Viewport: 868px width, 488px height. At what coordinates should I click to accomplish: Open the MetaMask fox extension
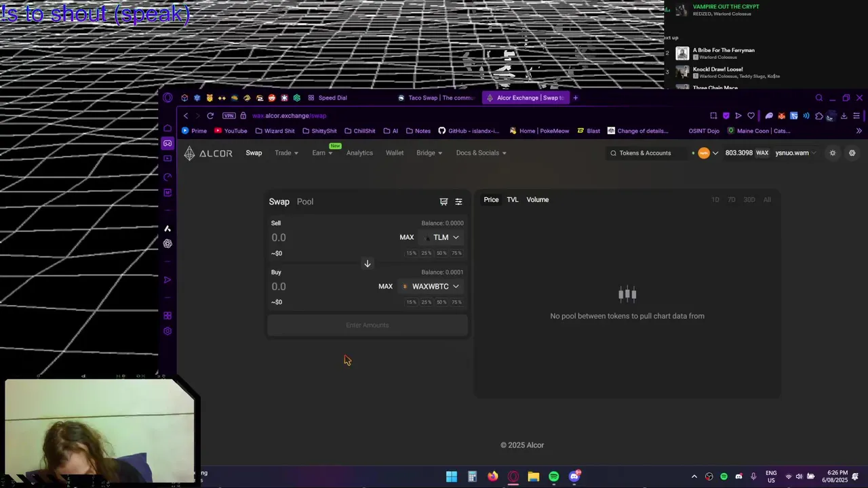point(781,116)
